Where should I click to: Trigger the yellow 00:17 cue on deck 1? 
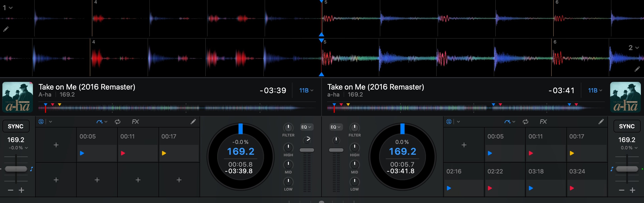point(179,145)
